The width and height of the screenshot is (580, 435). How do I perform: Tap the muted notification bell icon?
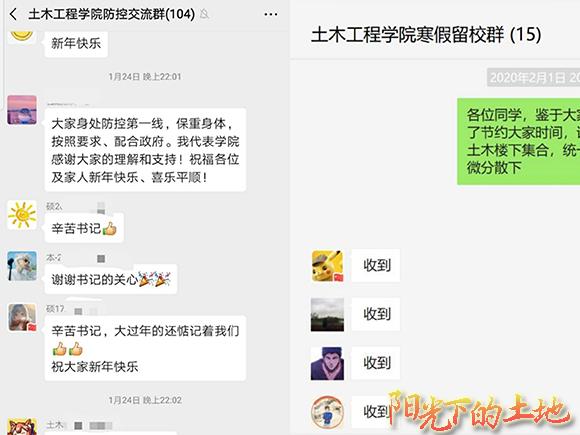point(204,14)
